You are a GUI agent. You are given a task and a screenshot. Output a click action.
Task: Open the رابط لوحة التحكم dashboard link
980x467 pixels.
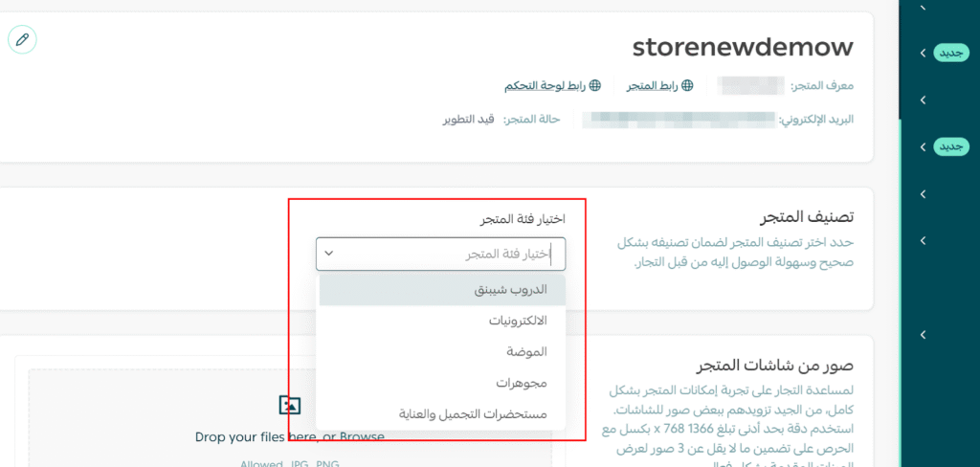(546, 86)
